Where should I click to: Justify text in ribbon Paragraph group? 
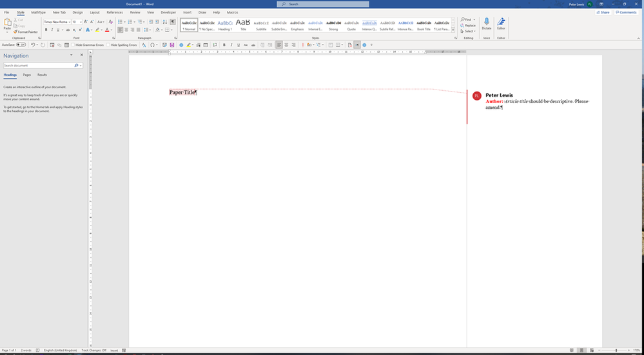click(x=139, y=30)
